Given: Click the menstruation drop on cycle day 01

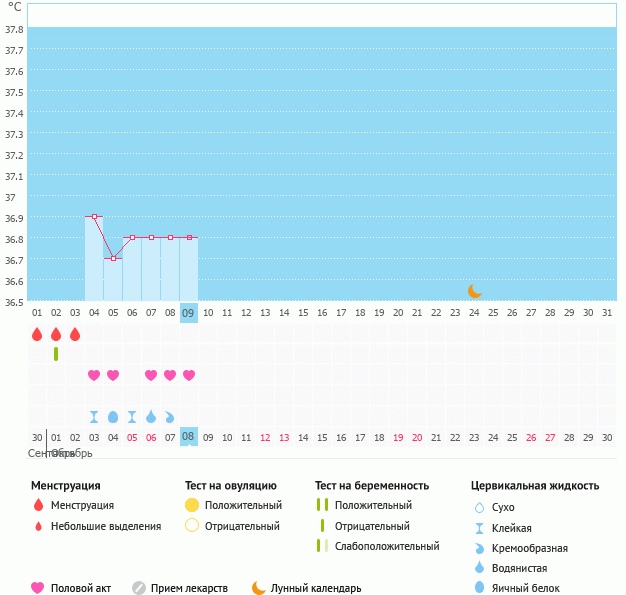Looking at the screenshot, I should point(37,334).
